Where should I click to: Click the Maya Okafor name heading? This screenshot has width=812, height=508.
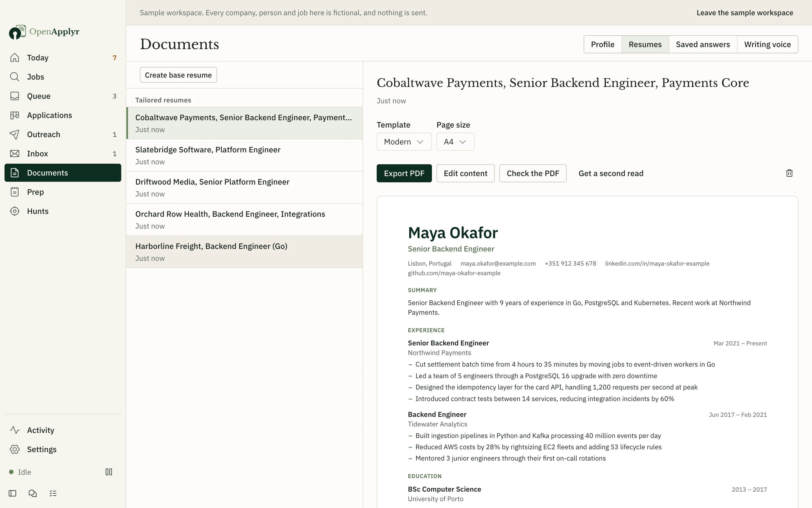click(x=453, y=233)
